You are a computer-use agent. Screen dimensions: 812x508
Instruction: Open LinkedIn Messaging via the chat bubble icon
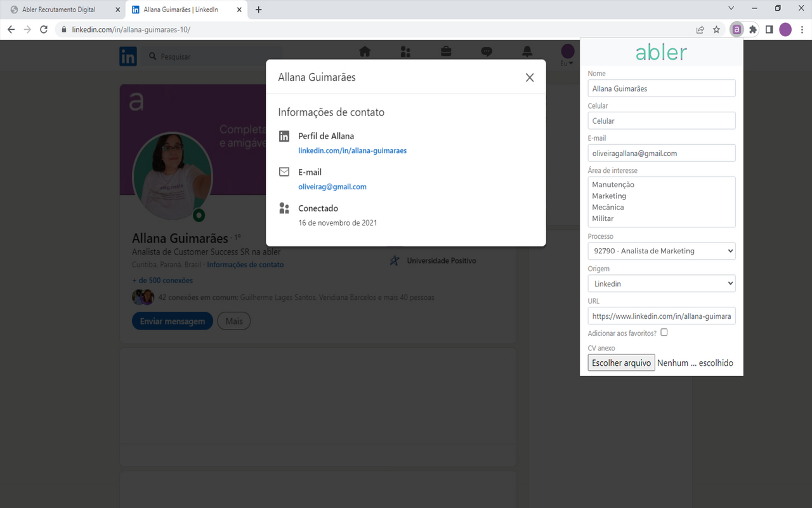click(x=487, y=52)
